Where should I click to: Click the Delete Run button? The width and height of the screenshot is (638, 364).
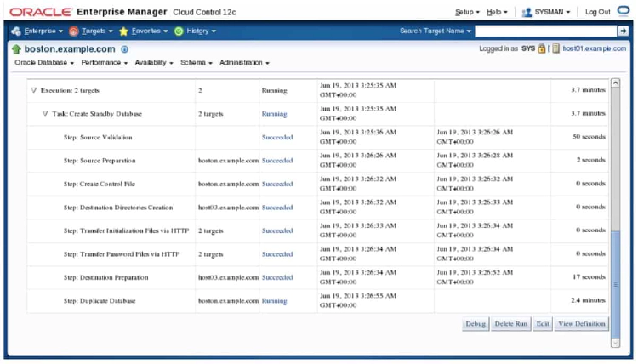click(510, 324)
